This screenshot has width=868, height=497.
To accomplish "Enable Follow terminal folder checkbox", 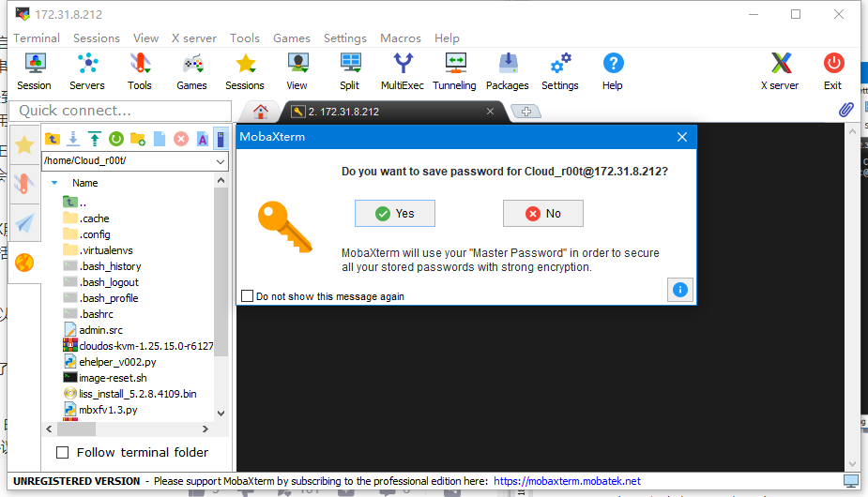I will [x=63, y=453].
